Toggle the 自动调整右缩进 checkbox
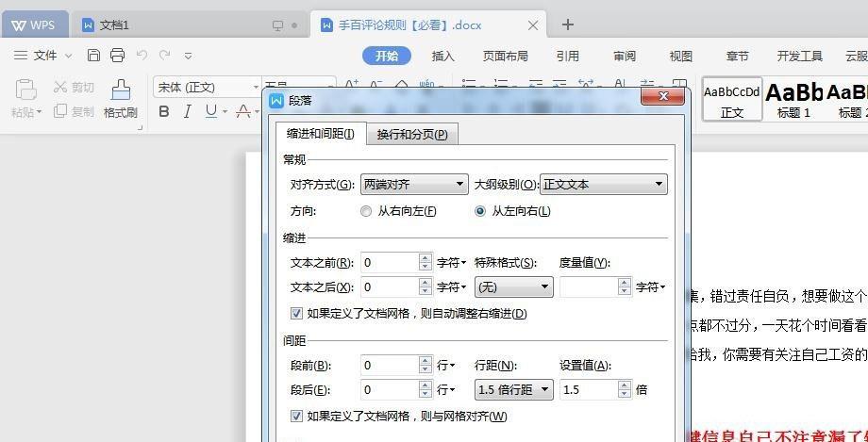 click(296, 314)
